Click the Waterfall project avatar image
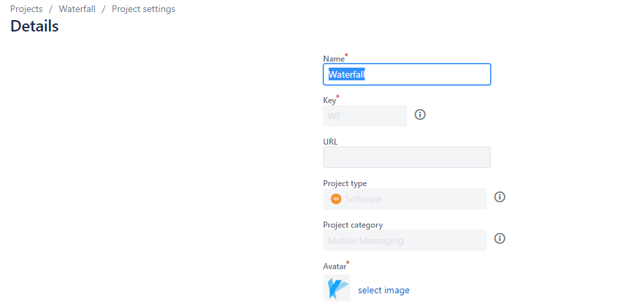The width and height of the screenshot is (644, 308). (337, 288)
